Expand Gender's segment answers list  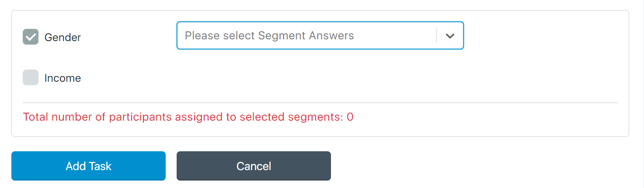(x=450, y=36)
